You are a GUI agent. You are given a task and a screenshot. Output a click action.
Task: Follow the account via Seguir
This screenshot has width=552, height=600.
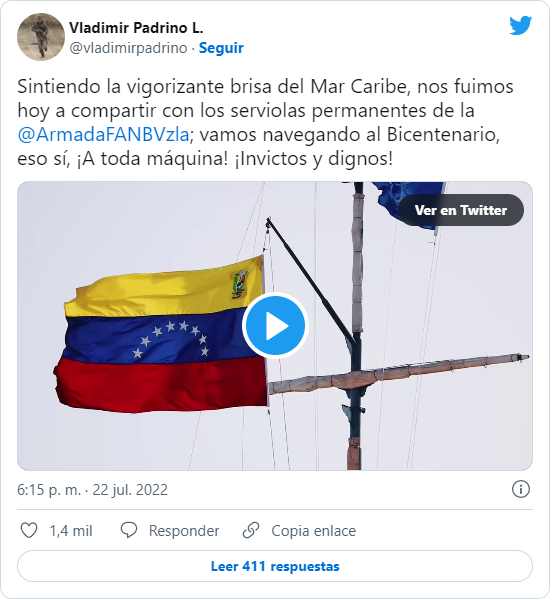click(221, 48)
